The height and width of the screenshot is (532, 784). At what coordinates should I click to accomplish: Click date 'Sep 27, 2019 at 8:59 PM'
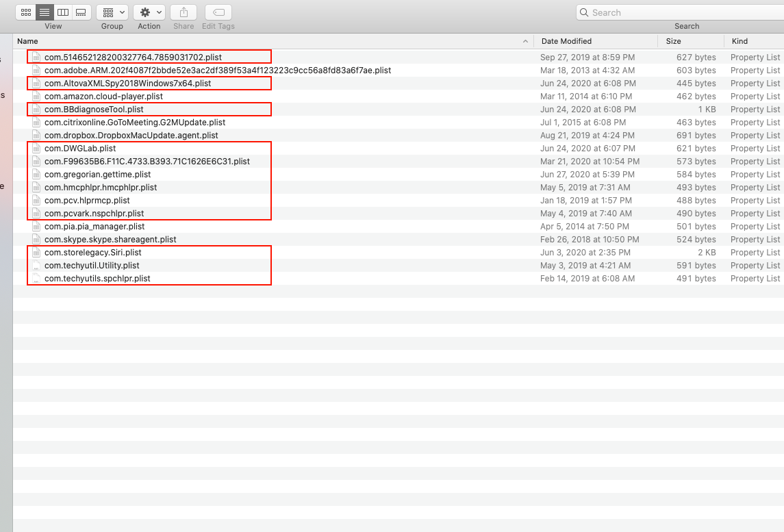(x=587, y=57)
